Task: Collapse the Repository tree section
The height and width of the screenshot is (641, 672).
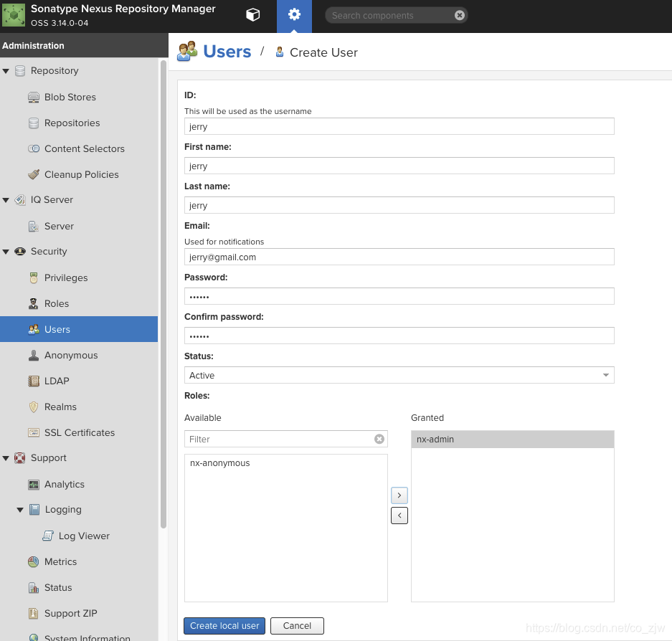Action: (x=6, y=71)
